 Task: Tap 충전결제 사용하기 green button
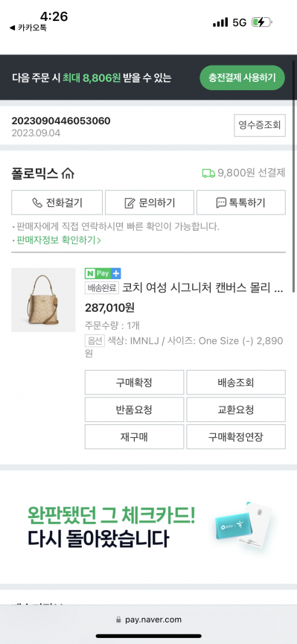pos(242,77)
